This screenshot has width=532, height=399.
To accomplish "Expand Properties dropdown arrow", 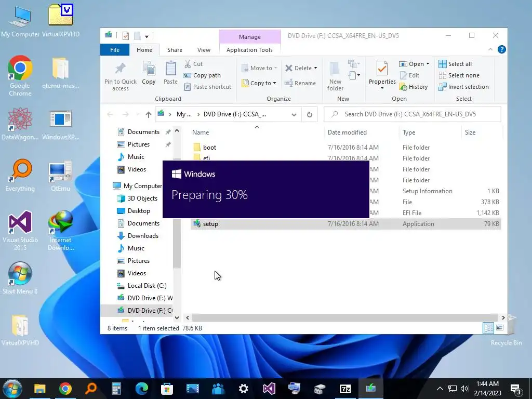I will [x=382, y=88].
